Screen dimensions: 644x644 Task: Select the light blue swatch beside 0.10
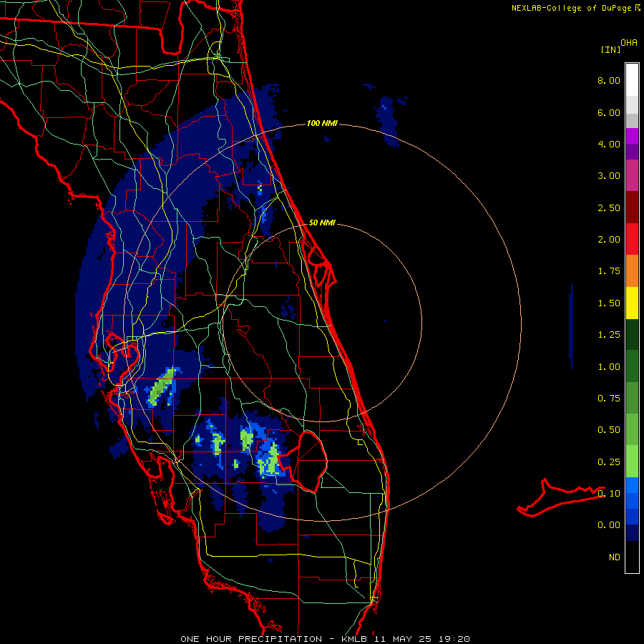(x=632, y=485)
